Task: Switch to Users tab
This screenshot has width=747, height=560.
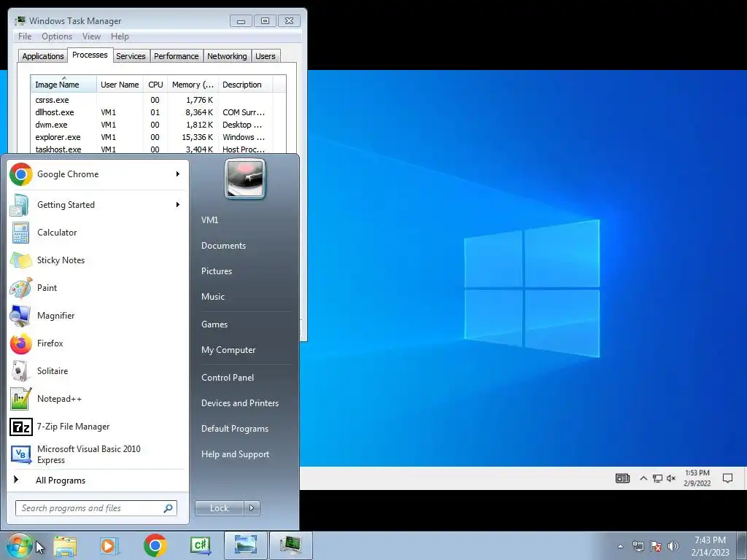Action: tap(265, 56)
